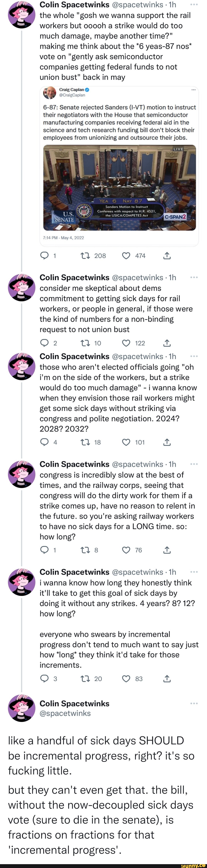Like the tweet showing 76 likes

126,550
